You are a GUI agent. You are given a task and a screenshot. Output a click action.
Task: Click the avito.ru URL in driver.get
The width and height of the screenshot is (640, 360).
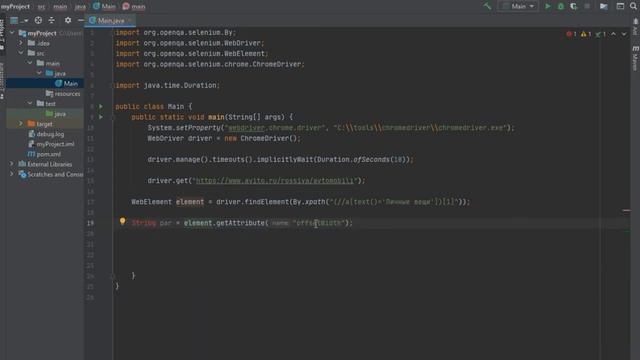point(275,180)
